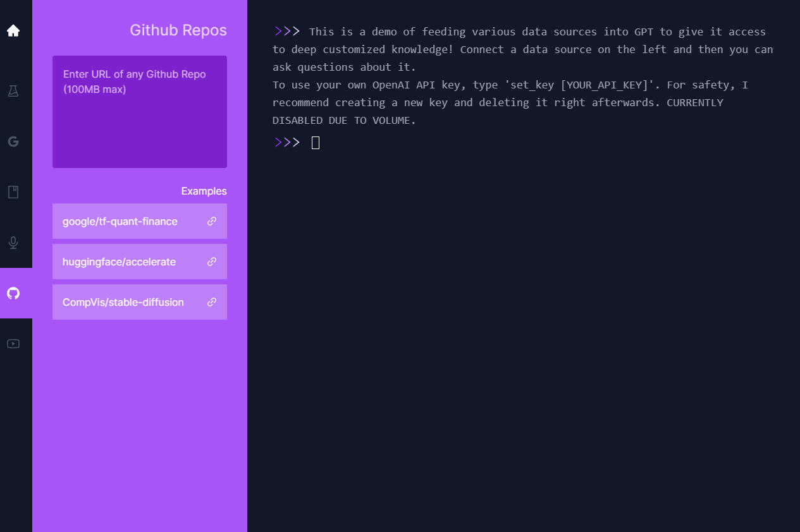Click link icon beside CompVis/stable-diffusion

pos(212,302)
